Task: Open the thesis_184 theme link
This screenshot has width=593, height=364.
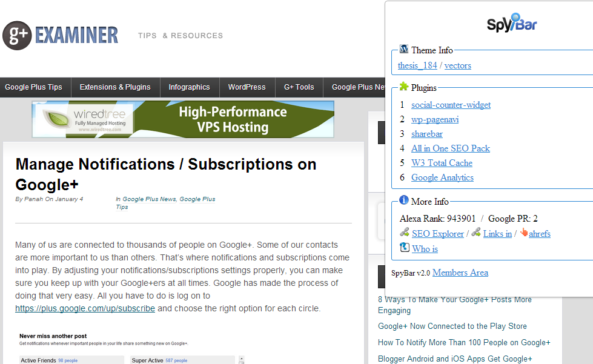Action: click(x=417, y=65)
